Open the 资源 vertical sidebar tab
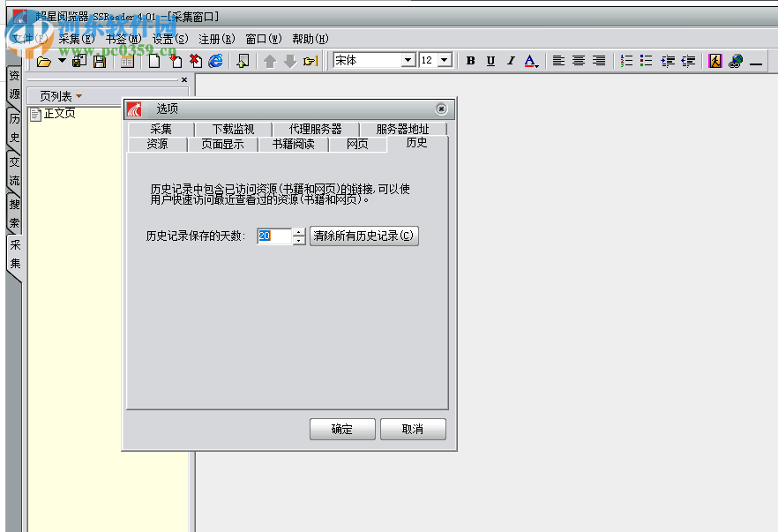778x532 pixels. 14,85
